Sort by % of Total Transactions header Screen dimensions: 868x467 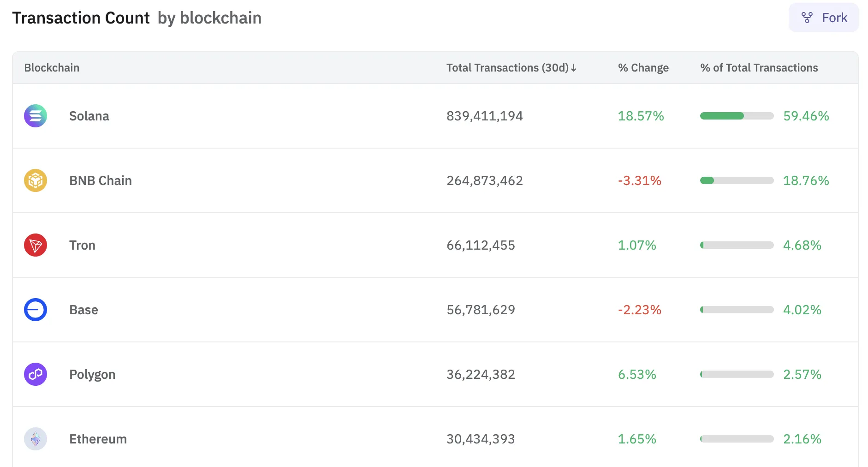click(759, 67)
